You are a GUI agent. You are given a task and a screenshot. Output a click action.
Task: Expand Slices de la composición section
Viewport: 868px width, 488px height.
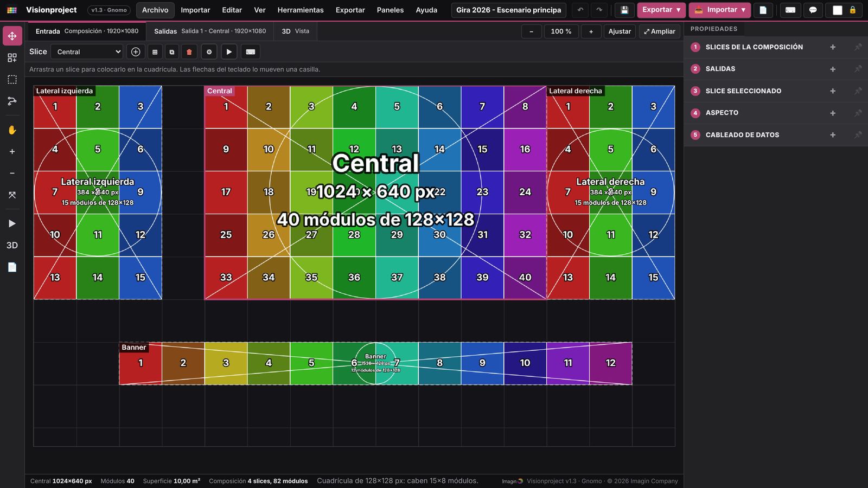[833, 47]
